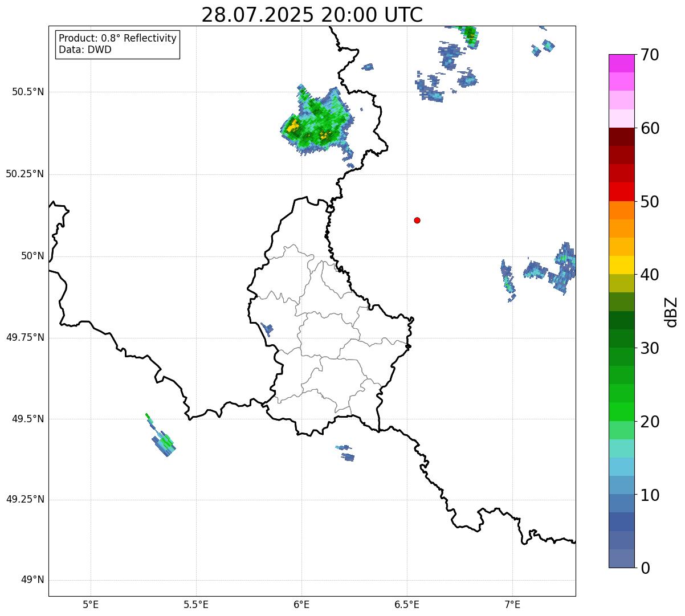Click the 50°N latitude label
Screen dimensions: 685x616
32,256
